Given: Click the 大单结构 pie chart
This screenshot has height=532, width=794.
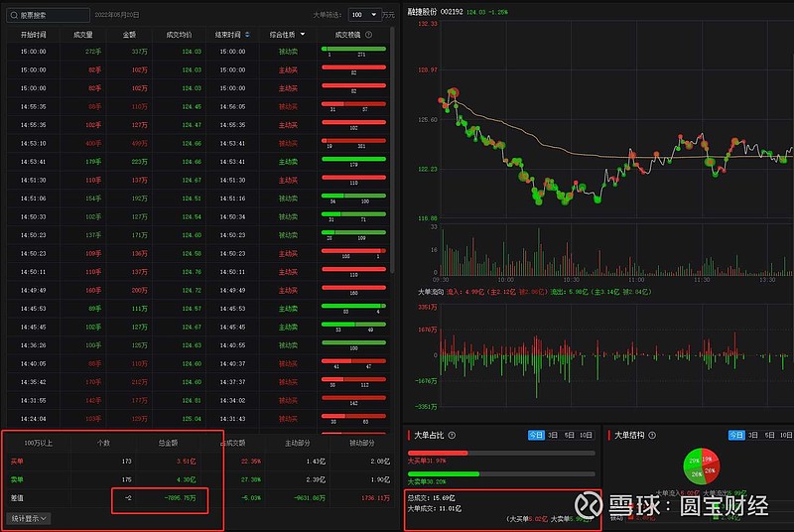Looking at the screenshot, I should click(x=702, y=465).
